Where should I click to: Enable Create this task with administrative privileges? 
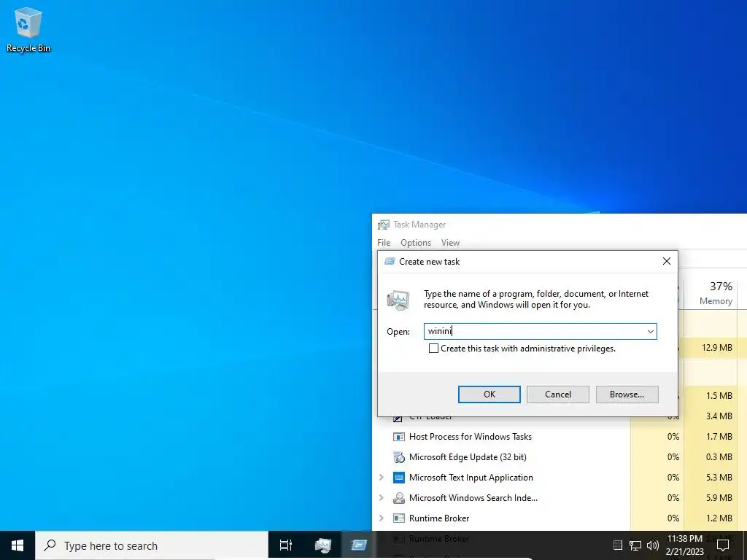click(x=433, y=349)
